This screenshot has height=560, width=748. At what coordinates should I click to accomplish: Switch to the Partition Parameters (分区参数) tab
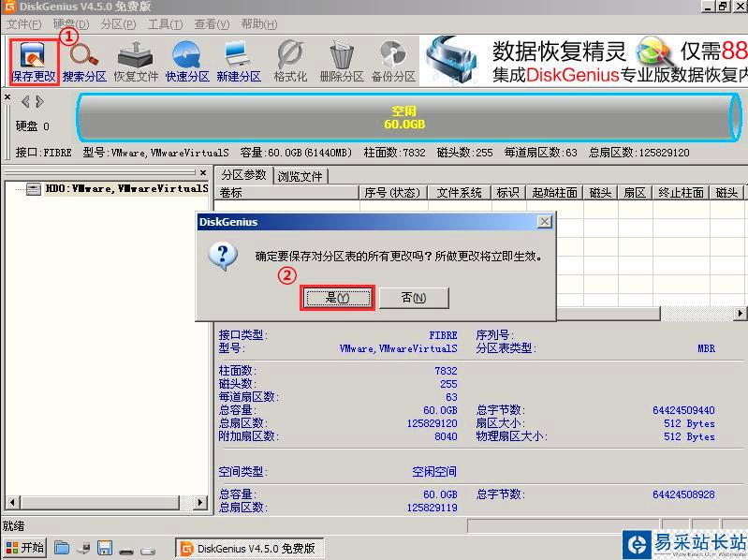point(243,175)
